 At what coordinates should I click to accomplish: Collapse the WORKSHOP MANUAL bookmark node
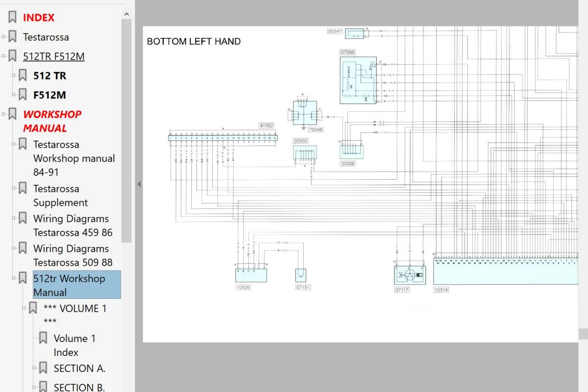(x=3, y=114)
